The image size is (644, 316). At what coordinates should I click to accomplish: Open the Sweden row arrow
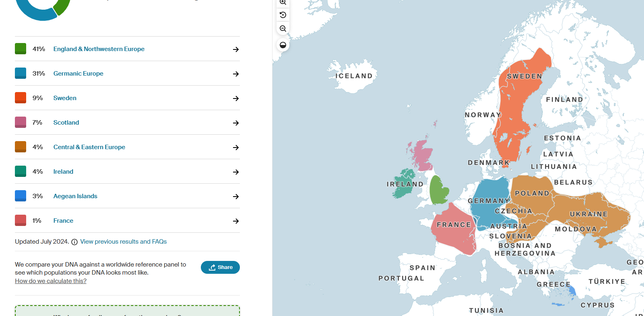pos(236,98)
